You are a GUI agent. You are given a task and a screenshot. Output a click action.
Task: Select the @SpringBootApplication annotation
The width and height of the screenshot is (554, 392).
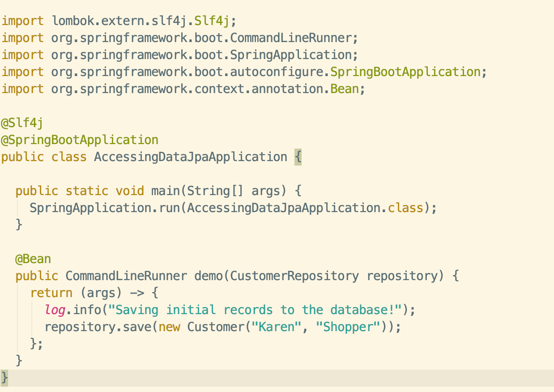point(78,140)
